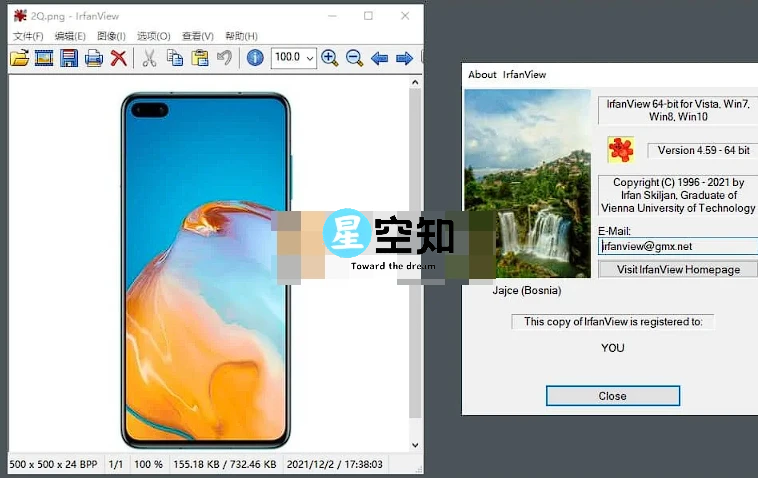Click the irfanview@gmx.net email field
The width and height of the screenshot is (758, 478).
point(678,246)
